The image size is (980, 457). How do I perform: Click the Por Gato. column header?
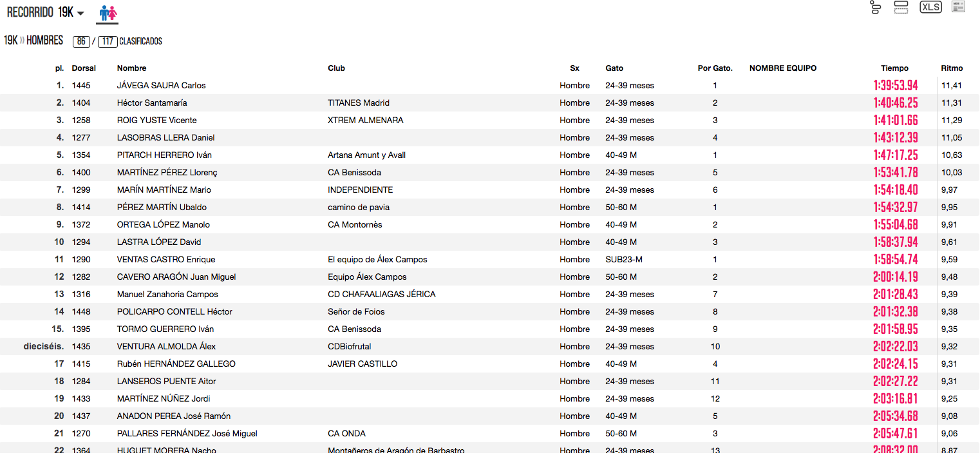tap(715, 68)
